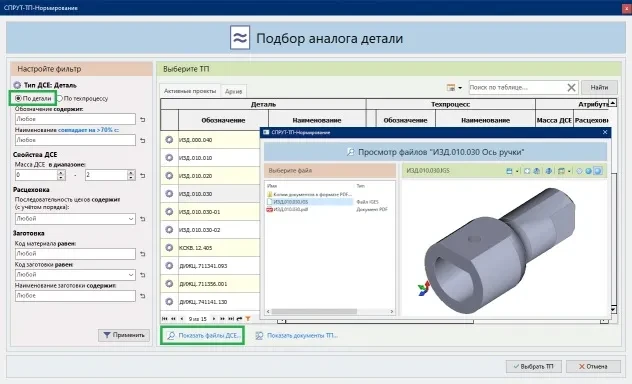Reset the 'Код заготовки' filter
Image resolution: width=632 pixels, height=384 pixels.
(143, 275)
